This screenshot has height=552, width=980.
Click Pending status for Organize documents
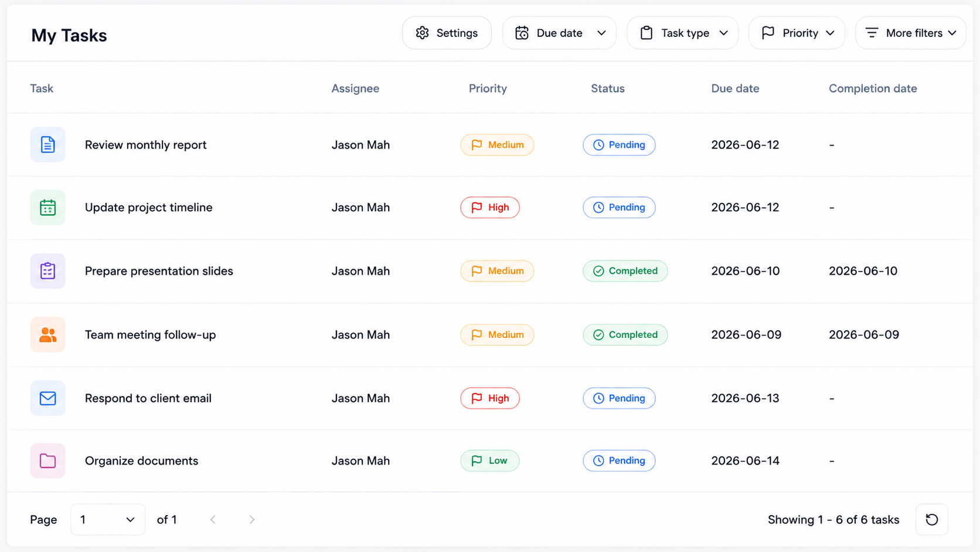[619, 461]
